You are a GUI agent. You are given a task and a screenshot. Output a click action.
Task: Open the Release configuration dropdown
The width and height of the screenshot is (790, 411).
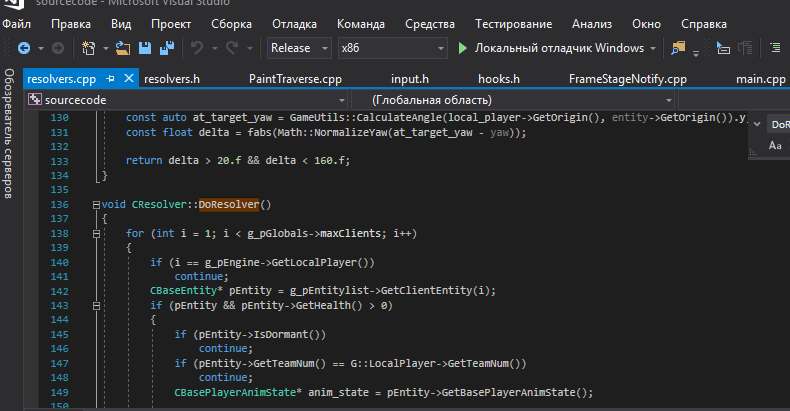pos(300,48)
